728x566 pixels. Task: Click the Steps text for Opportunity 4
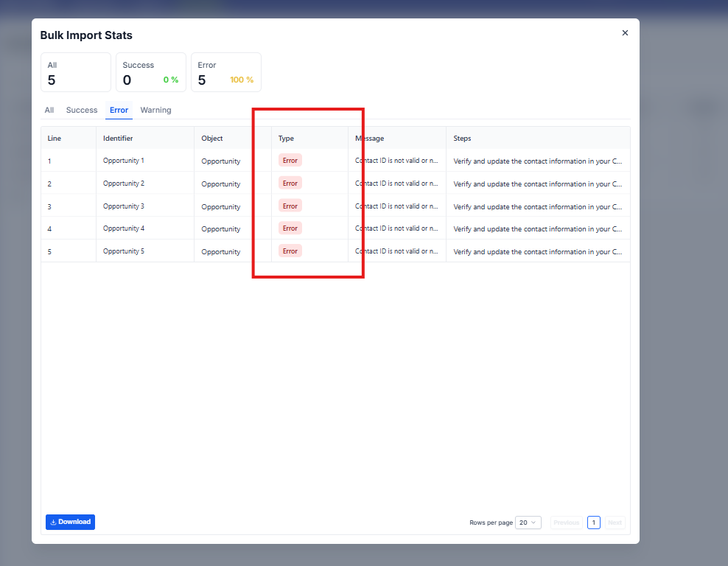(x=537, y=229)
